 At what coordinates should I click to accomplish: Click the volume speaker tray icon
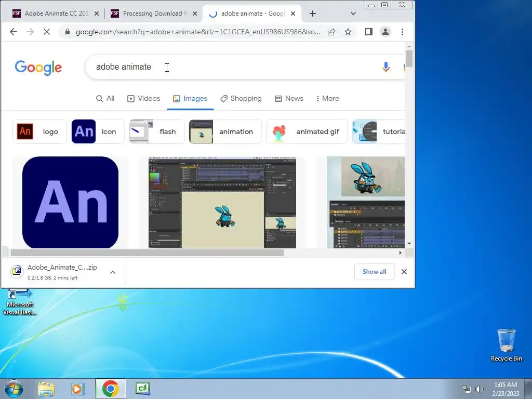click(480, 389)
